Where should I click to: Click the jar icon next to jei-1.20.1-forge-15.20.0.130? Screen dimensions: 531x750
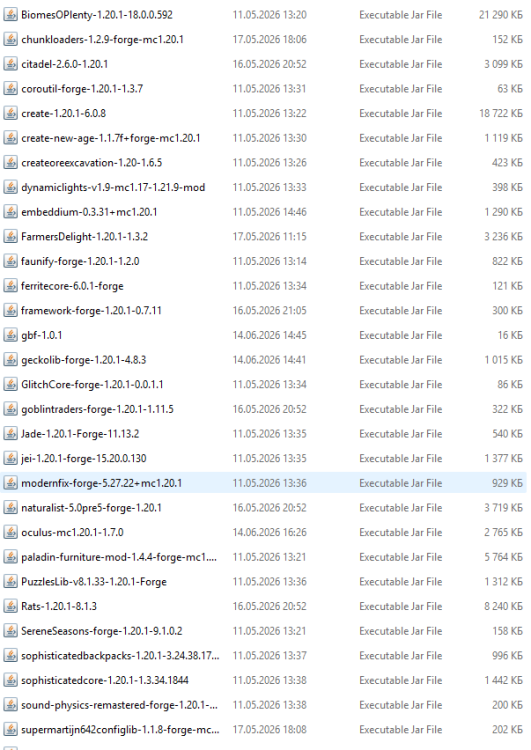point(11,458)
